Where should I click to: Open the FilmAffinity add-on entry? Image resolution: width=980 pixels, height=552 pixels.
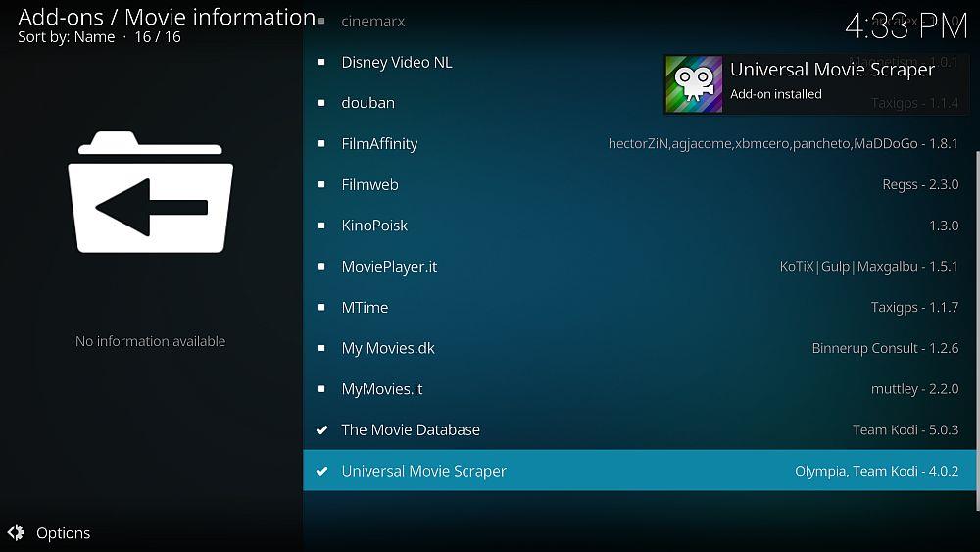pos(379,144)
